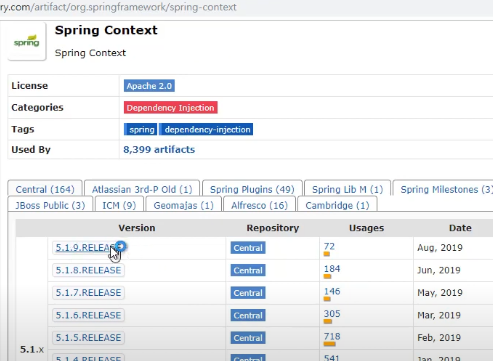Screen dimensions: 493x361
Task: Click the Central badge for 5.1.7.RELEASE
Action: click(x=248, y=293)
